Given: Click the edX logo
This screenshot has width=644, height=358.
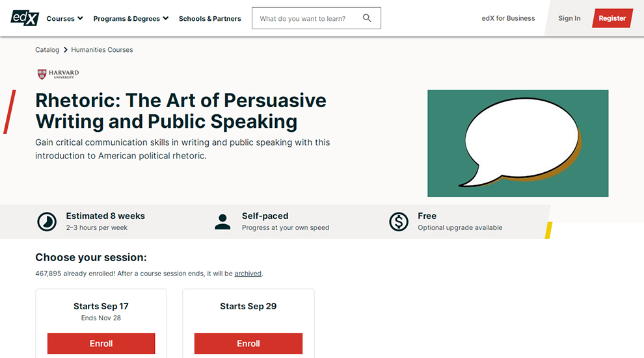Looking at the screenshot, I should click(25, 18).
